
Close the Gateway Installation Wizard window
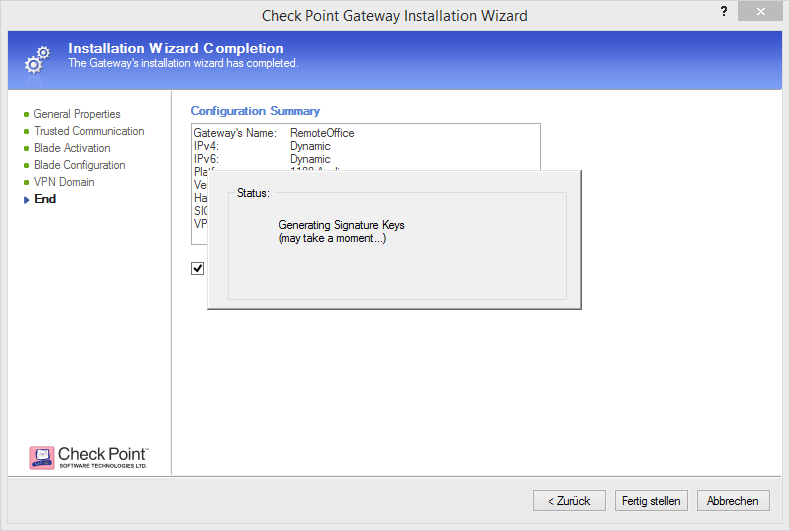pos(763,11)
